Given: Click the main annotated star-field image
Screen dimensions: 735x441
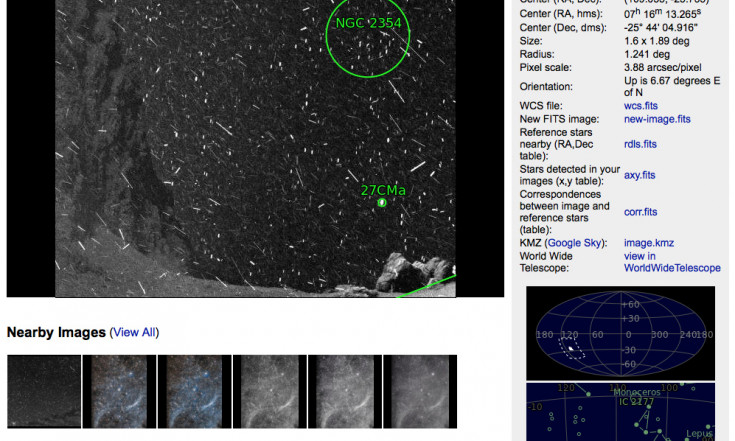Looking at the screenshot, I should (255, 148).
